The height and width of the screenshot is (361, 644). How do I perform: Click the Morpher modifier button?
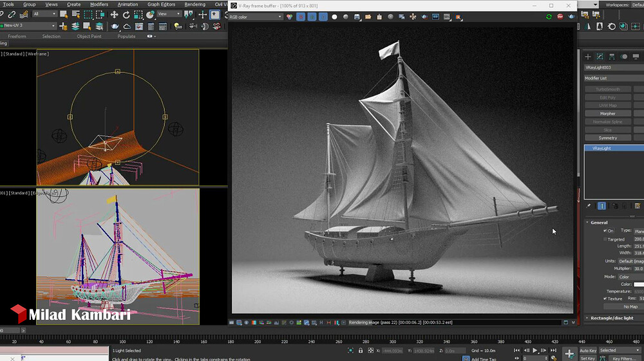pos(608,113)
